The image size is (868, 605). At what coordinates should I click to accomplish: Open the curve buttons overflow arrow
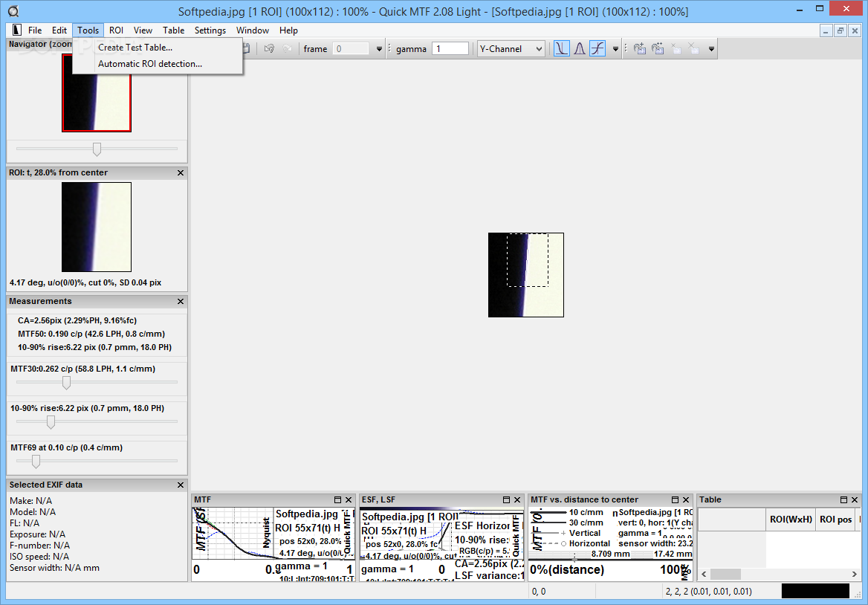tap(615, 49)
